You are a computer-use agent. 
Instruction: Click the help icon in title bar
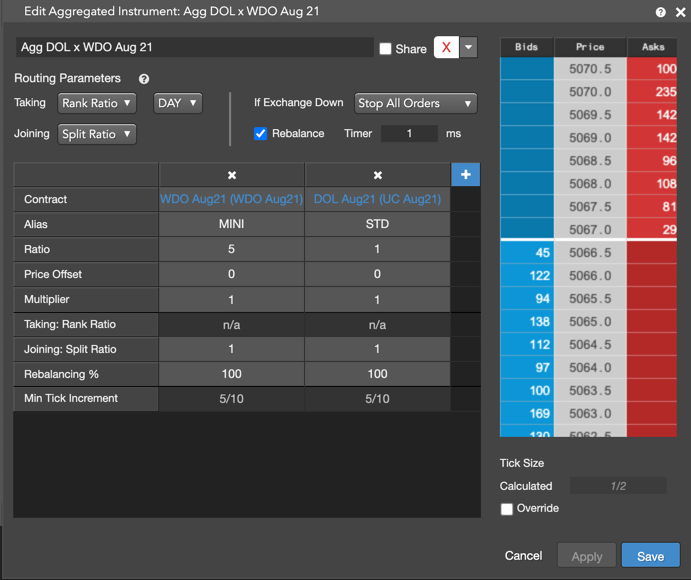pos(660,12)
